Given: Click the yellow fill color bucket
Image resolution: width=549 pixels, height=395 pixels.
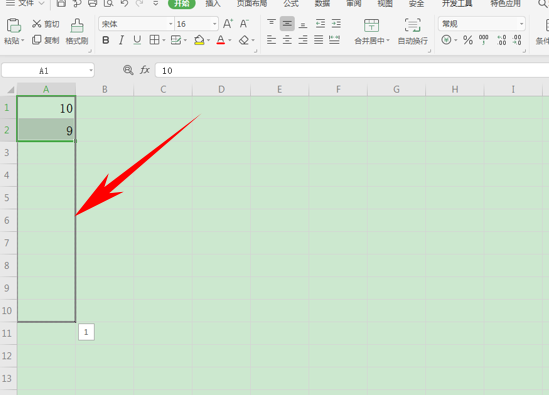Looking at the screenshot, I should click(199, 40).
